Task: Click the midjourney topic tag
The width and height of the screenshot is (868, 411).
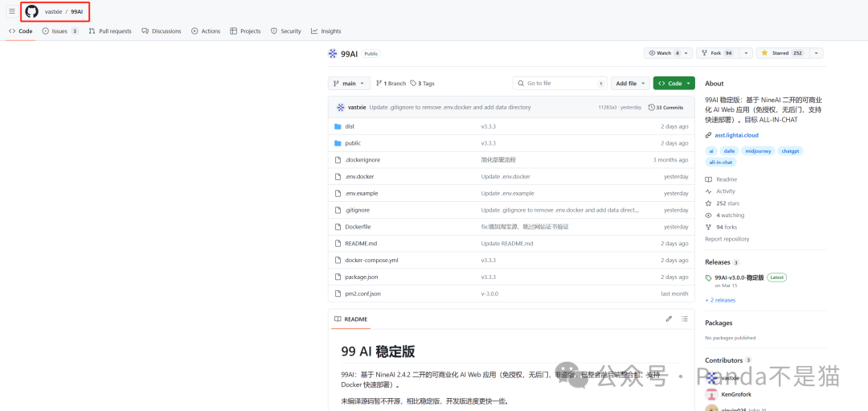Action: point(757,150)
